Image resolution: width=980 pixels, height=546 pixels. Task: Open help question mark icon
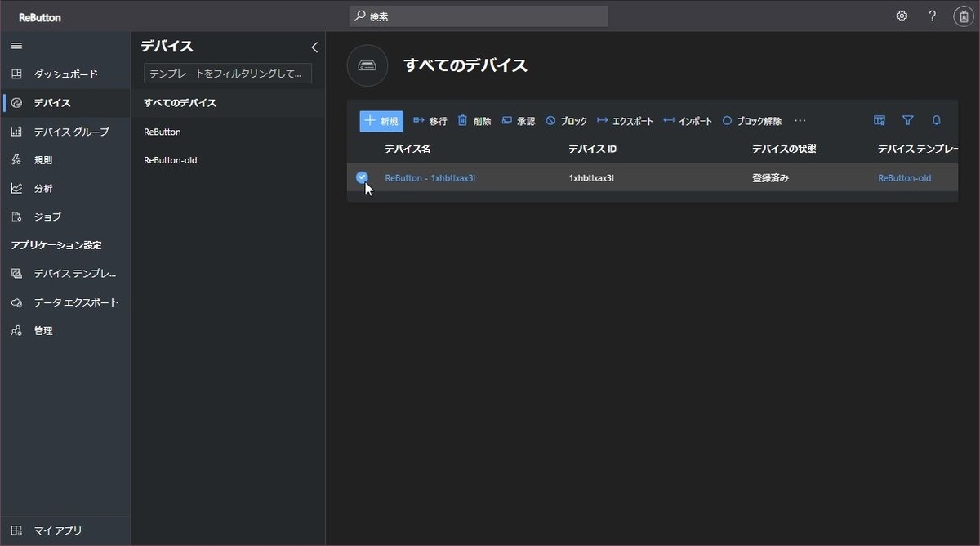pos(933,16)
